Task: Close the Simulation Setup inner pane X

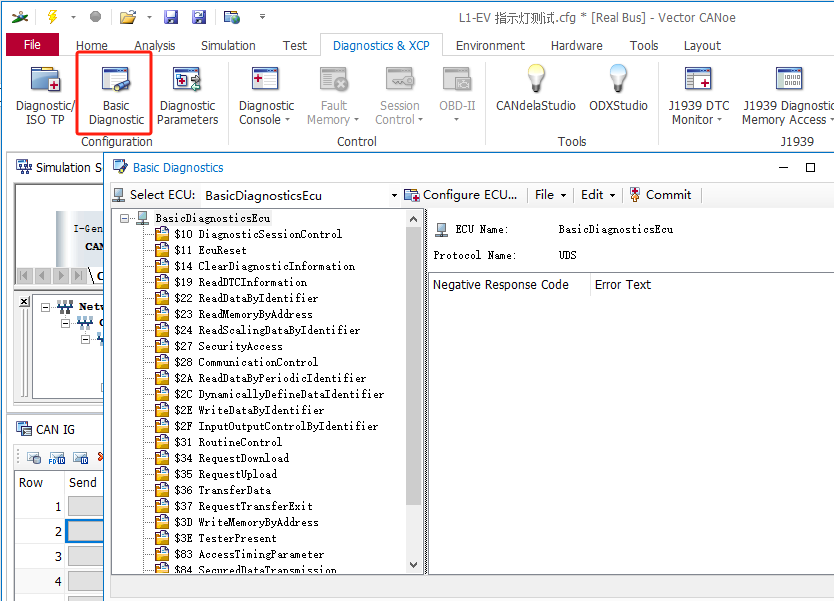Action: pyautogui.click(x=24, y=302)
